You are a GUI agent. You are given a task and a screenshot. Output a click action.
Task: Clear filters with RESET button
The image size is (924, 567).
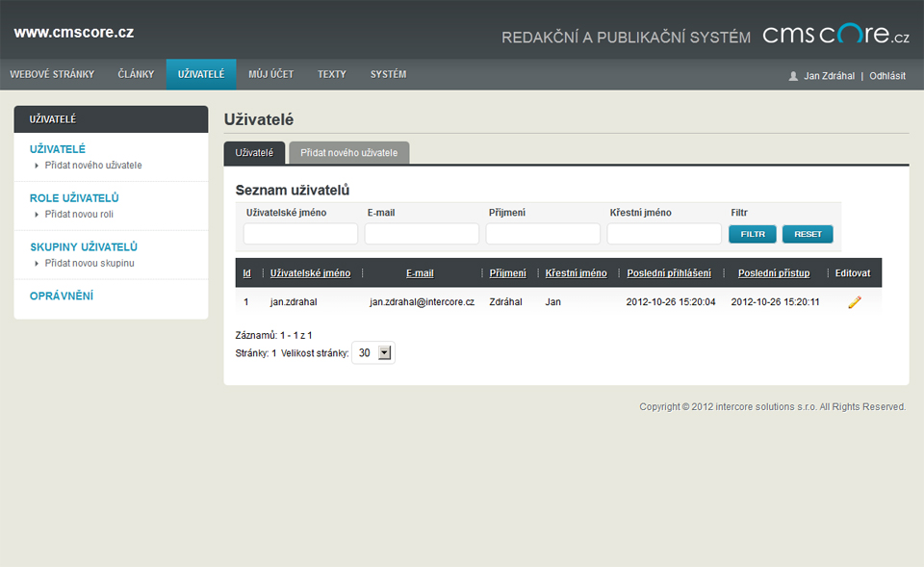click(808, 234)
